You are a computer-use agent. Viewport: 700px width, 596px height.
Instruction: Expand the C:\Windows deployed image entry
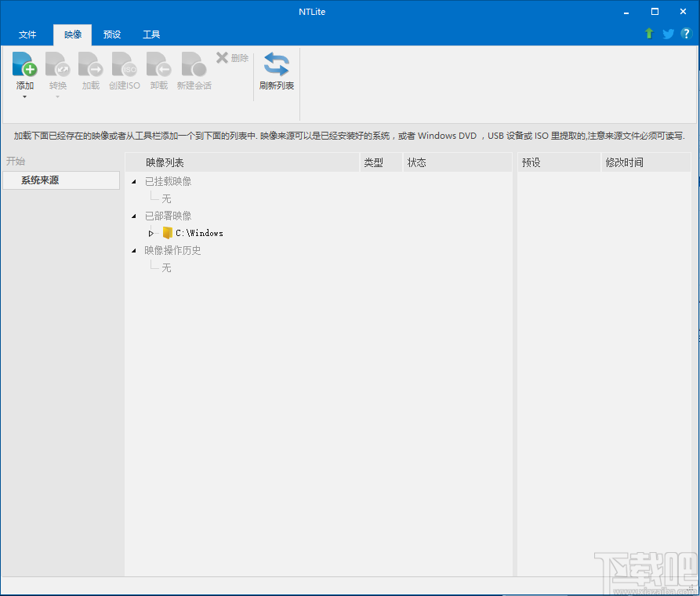point(151,232)
